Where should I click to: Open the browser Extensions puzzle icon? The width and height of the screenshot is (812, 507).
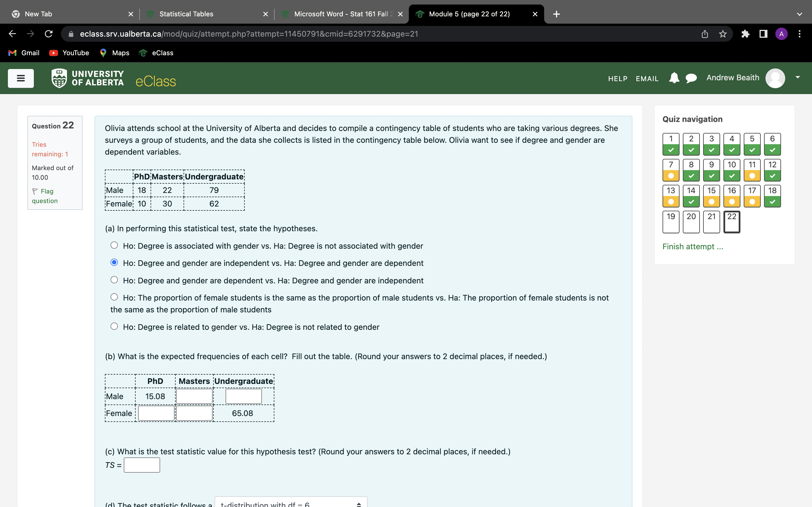(745, 34)
